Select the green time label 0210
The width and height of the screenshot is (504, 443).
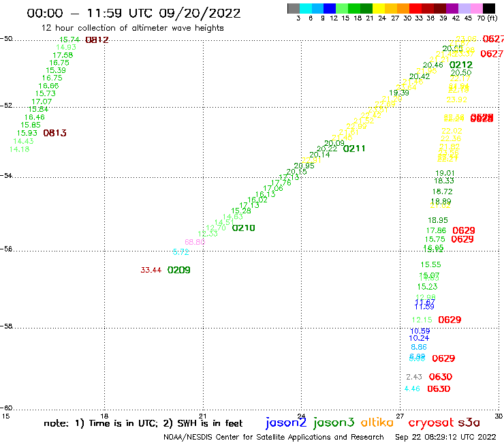243,228
